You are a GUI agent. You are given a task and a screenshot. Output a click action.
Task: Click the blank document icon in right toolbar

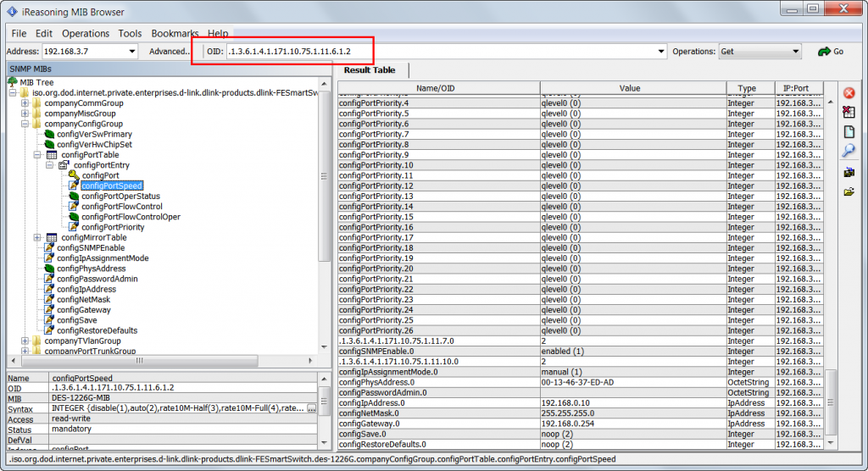tap(849, 131)
